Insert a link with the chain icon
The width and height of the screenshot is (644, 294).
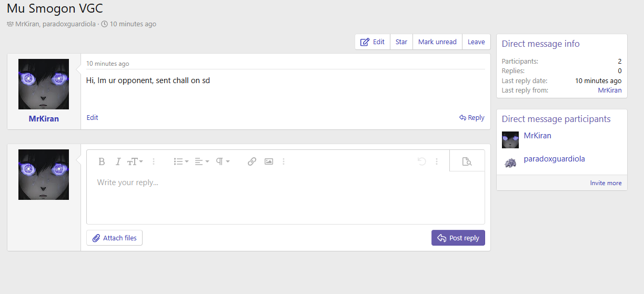tap(252, 161)
